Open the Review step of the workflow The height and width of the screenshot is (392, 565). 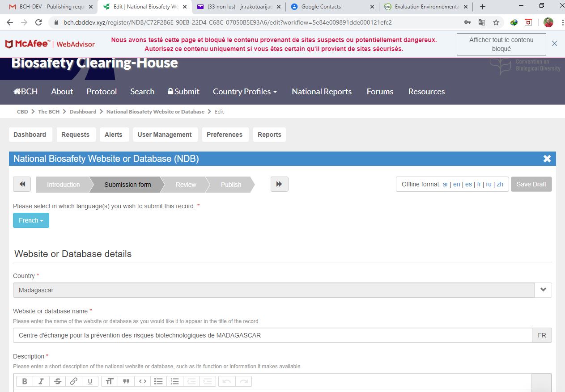[x=186, y=185]
